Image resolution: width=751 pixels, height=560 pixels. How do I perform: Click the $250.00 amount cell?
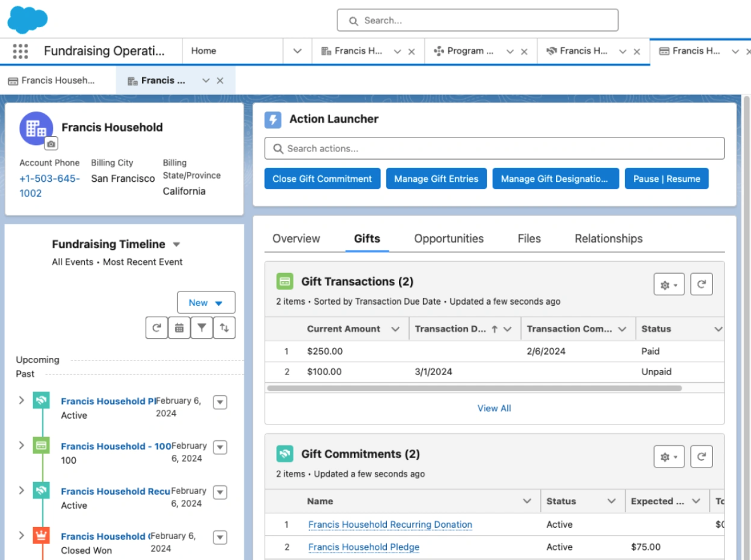click(325, 351)
